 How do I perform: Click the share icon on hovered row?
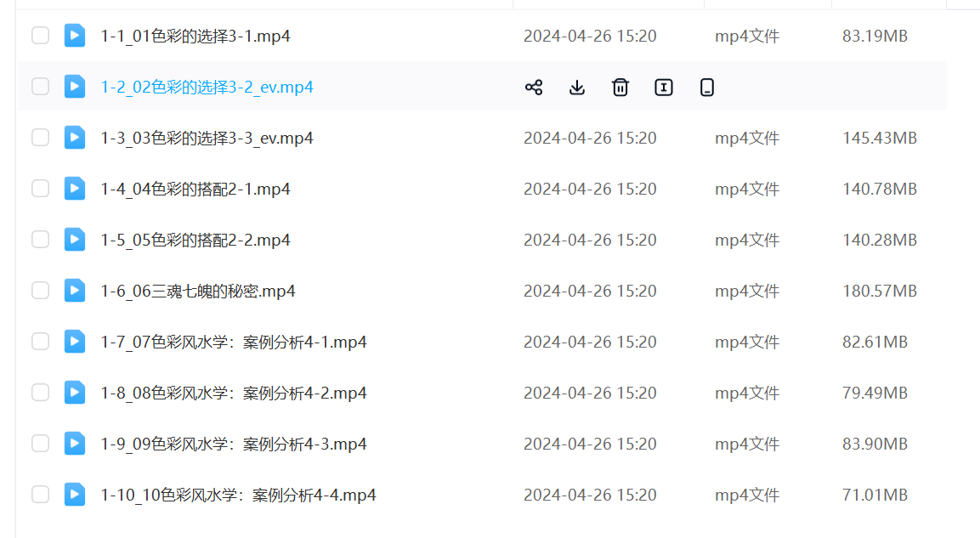coord(534,87)
